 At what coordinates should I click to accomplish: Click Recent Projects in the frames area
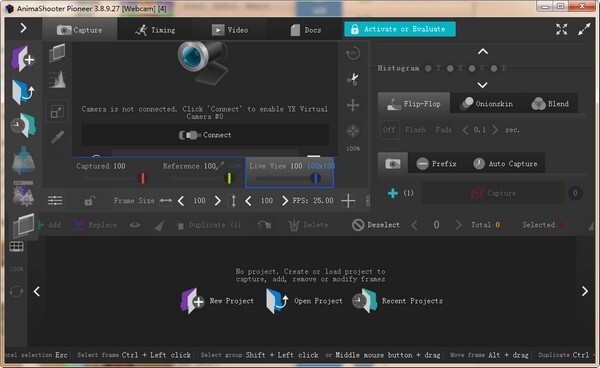[397, 301]
